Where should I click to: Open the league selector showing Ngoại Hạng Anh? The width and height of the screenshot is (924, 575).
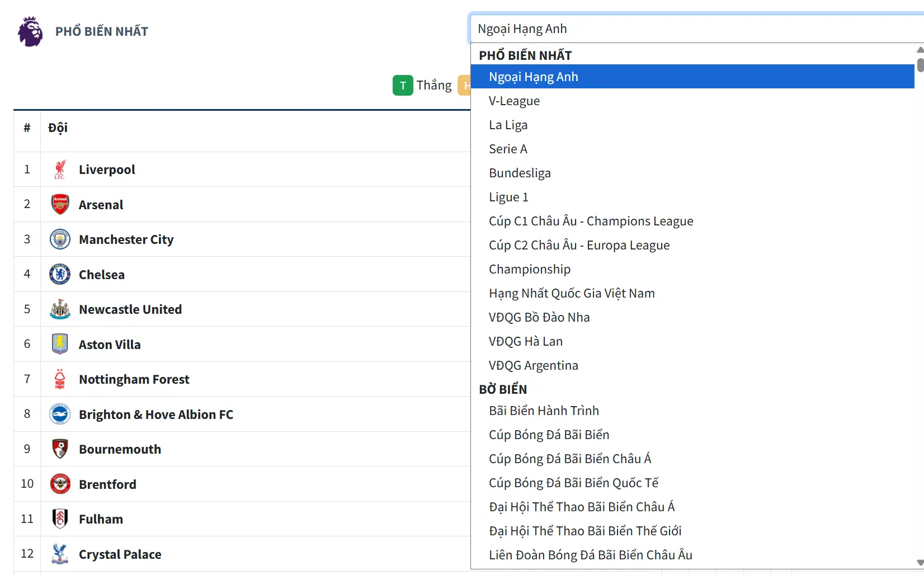(694, 29)
